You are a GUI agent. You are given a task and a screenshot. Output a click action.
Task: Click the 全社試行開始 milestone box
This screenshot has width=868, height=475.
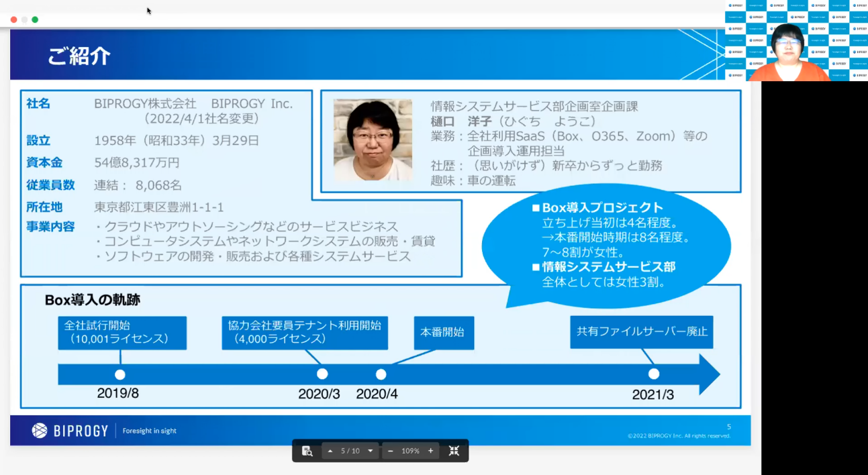pyautogui.click(x=122, y=333)
